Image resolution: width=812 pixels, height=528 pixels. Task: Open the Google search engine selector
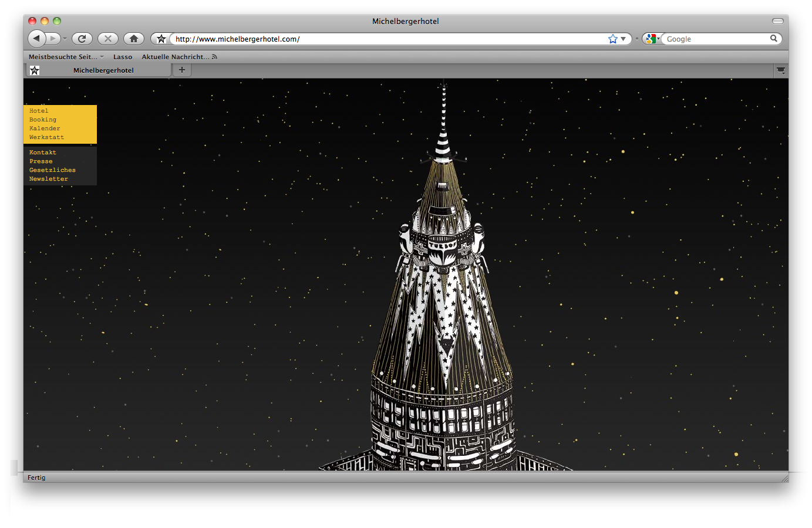(652, 39)
